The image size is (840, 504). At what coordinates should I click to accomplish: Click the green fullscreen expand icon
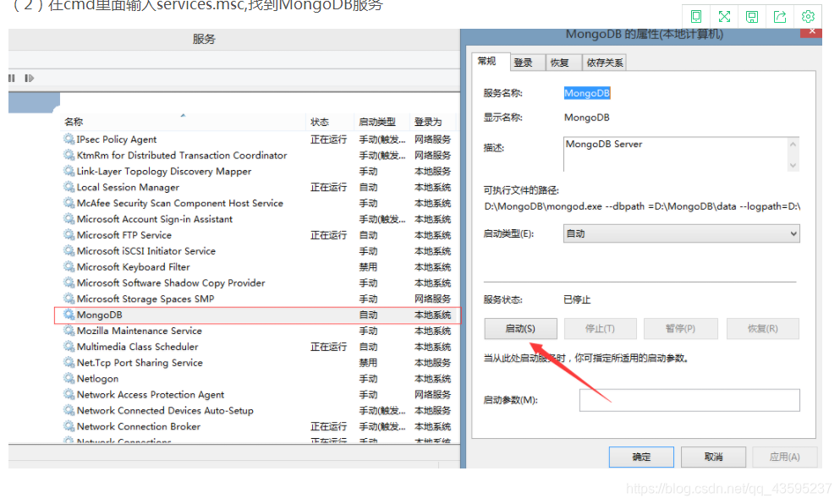click(x=724, y=17)
